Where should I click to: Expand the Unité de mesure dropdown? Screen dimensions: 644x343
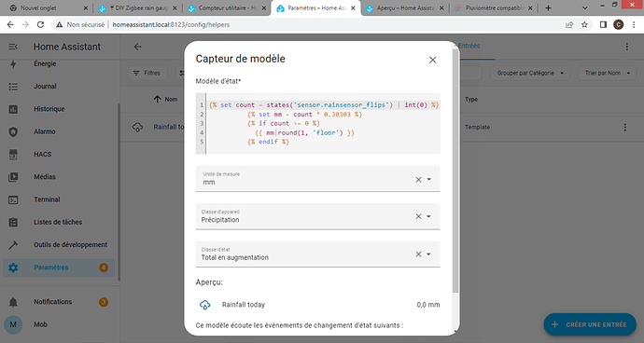[428, 179]
